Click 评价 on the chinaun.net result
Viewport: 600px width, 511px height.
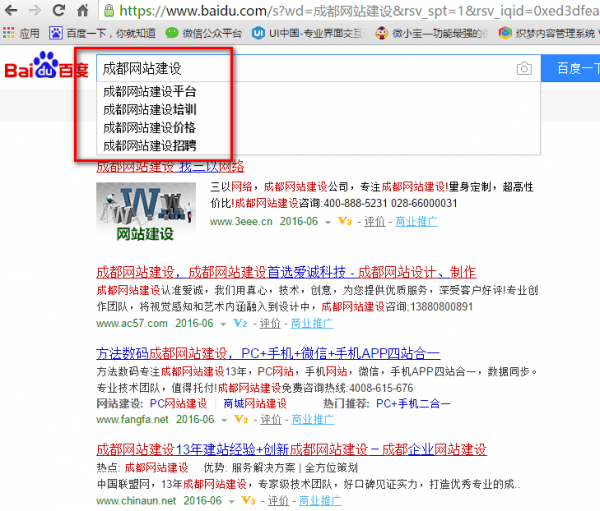pos(278,501)
